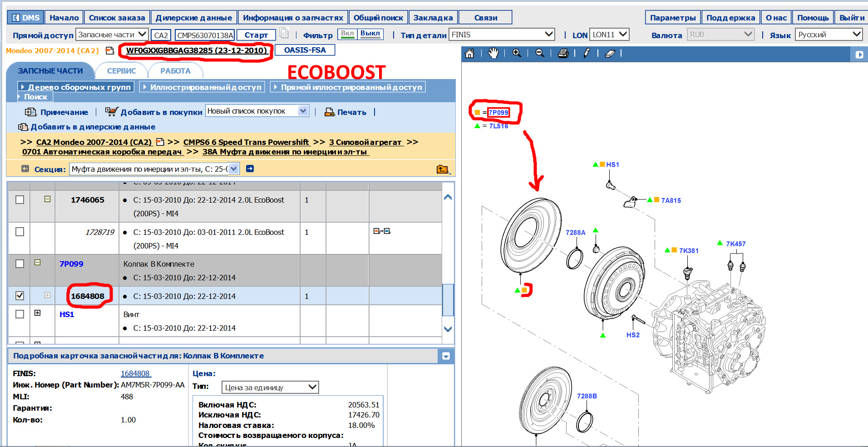Open the Иллюстрированный доступ view
The width and height of the screenshot is (868, 447).
pos(202,87)
